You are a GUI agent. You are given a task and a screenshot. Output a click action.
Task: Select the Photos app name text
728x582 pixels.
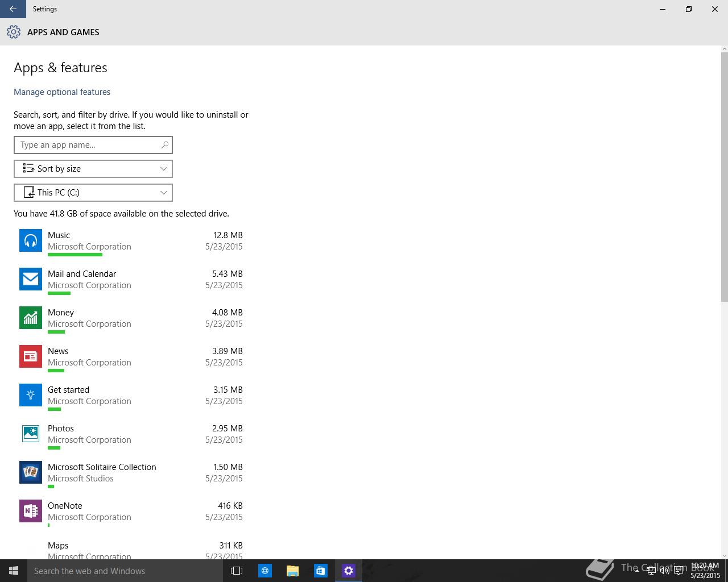tap(61, 429)
